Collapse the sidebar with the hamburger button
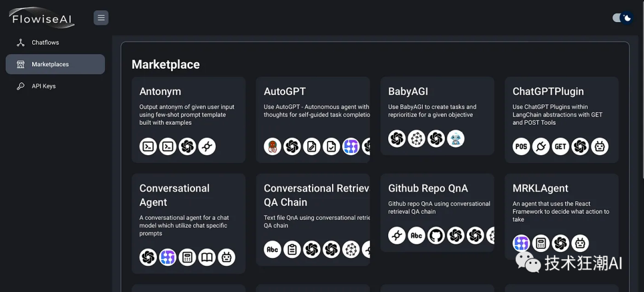This screenshot has width=644, height=292. tap(101, 18)
